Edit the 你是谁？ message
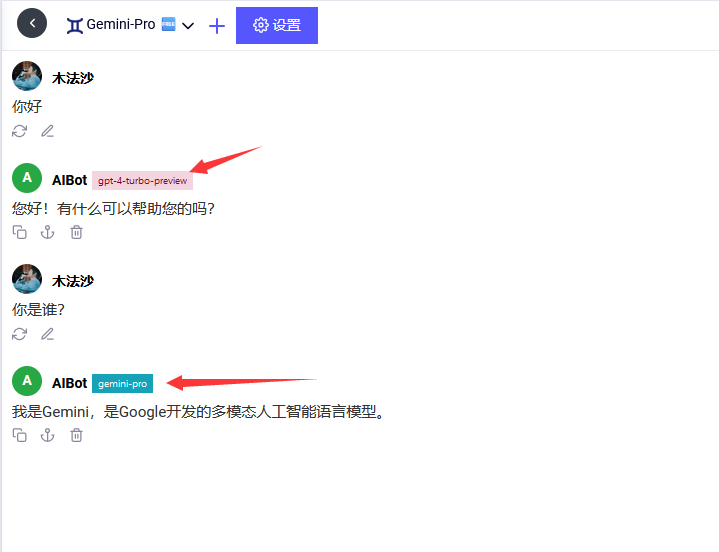719x552 pixels. (47, 334)
